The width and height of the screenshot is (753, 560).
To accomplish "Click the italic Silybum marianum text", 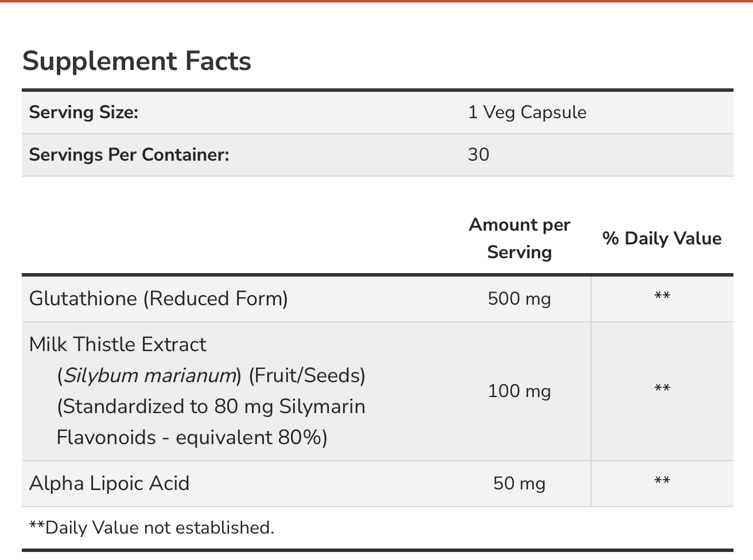I will point(150,375).
